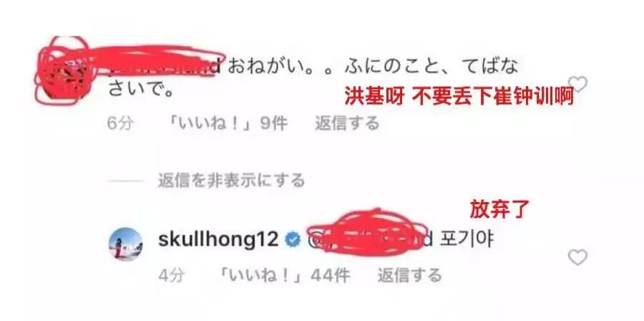Tap the heart on skullhong12's reply

pos(577,258)
